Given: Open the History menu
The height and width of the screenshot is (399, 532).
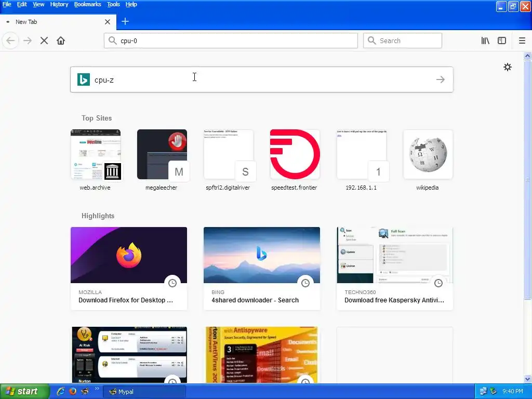Looking at the screenshot, I should click(x=59, y=4).
